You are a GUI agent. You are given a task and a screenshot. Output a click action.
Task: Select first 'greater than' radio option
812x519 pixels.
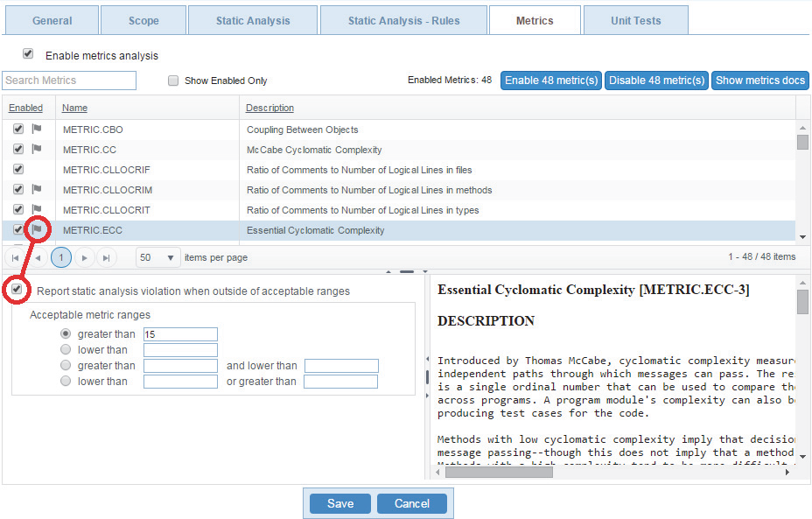point(66,333)
